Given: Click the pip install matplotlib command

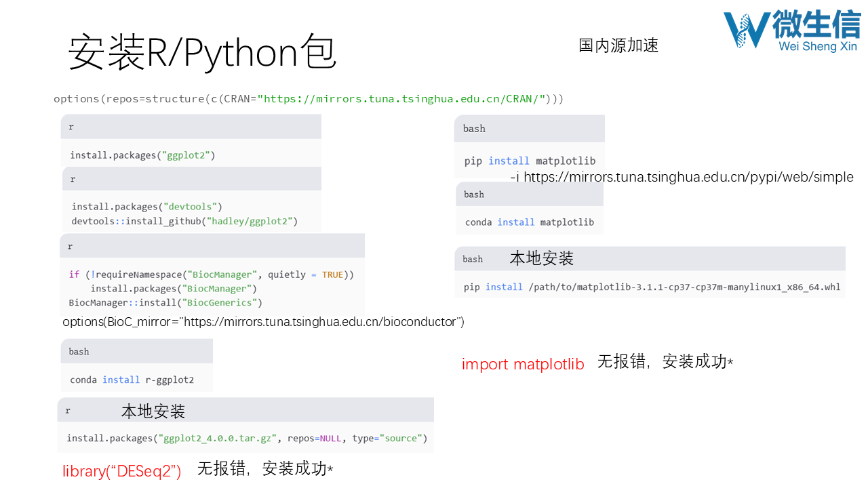Looking at the screenshot, I should pos(530,161).
